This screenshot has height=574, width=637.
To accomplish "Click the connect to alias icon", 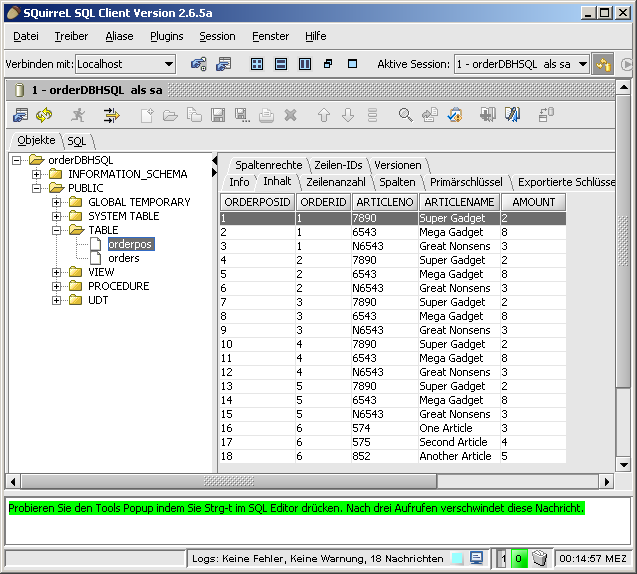I will click(x=198, y=64).
